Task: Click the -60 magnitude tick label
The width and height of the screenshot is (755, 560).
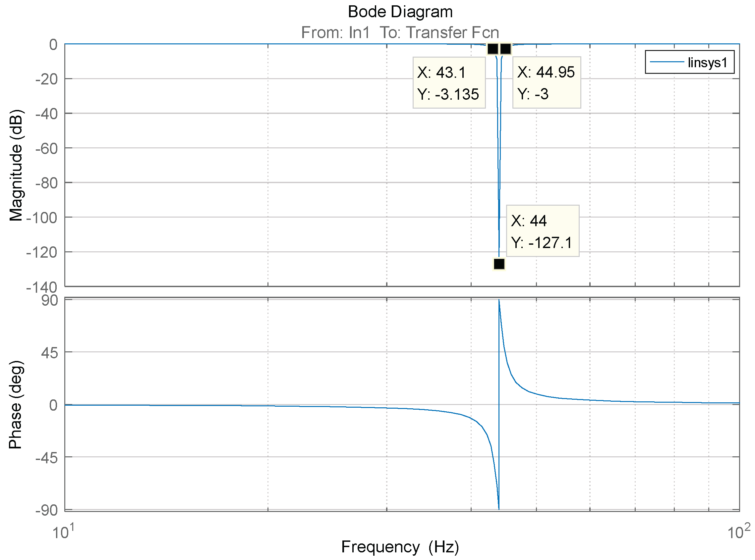Action: [46, 148]
